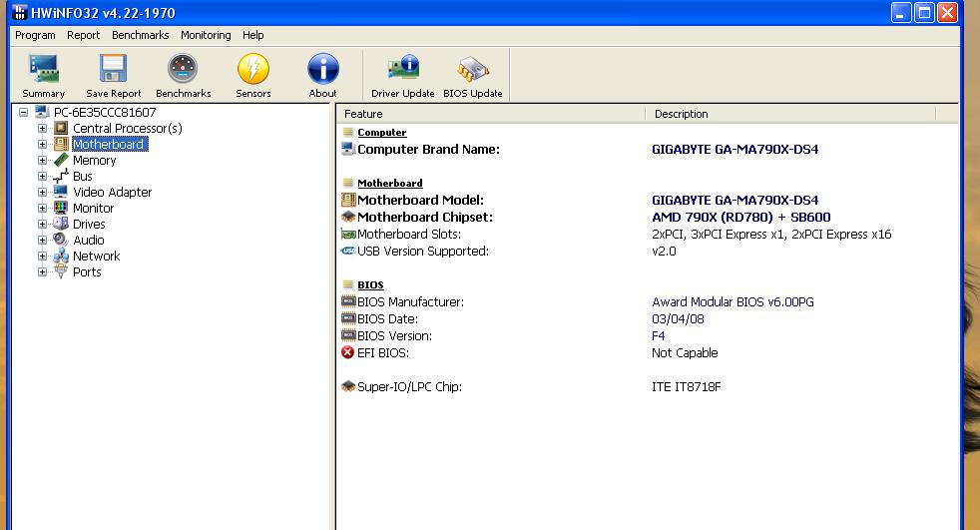Select the PC-6E35CCC81607 tree label
Image resolution: width=980 pixels, height=530 pixels.
pyautogui.click(x=105, y=113)
